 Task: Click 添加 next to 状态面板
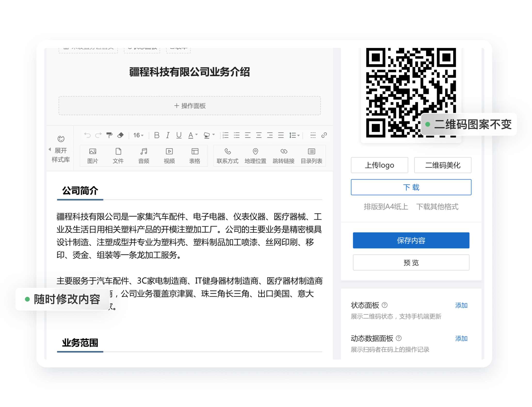[461, 305]
